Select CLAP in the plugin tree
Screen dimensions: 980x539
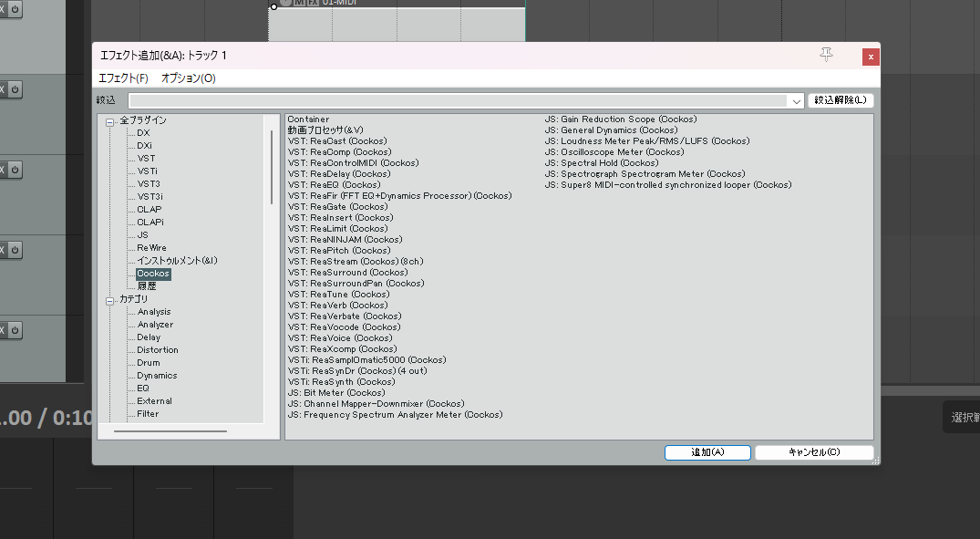150,210
